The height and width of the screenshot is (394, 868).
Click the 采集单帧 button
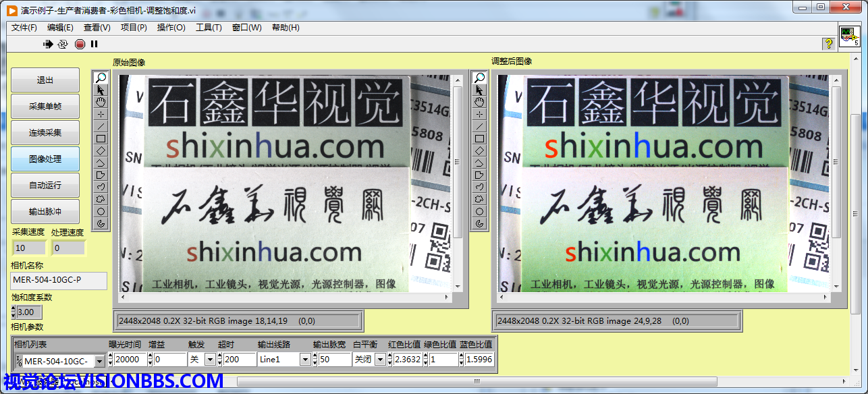[45, 107]
